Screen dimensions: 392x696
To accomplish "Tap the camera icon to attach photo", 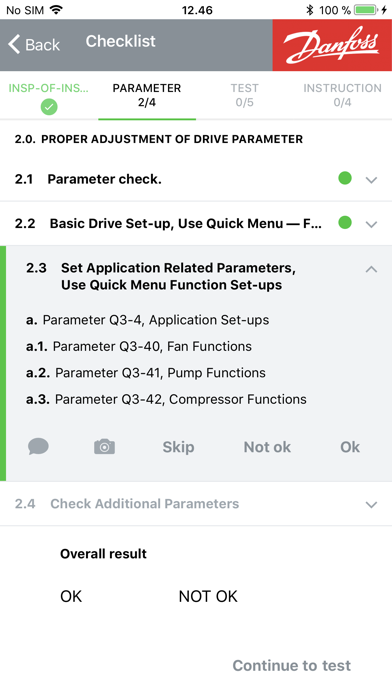I will [x=104, y=447].
